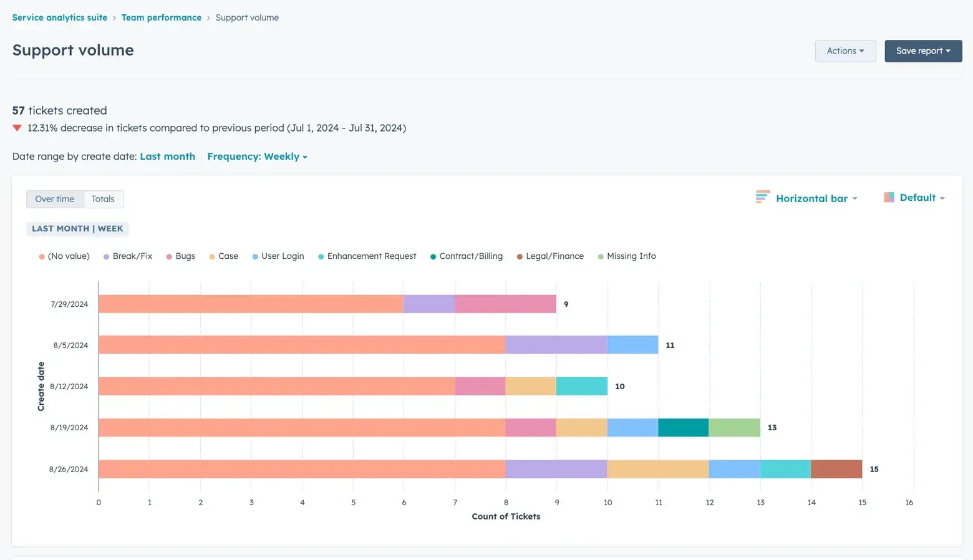Expand the Save report dropdown
973x560 pixels.
(923, 51)
